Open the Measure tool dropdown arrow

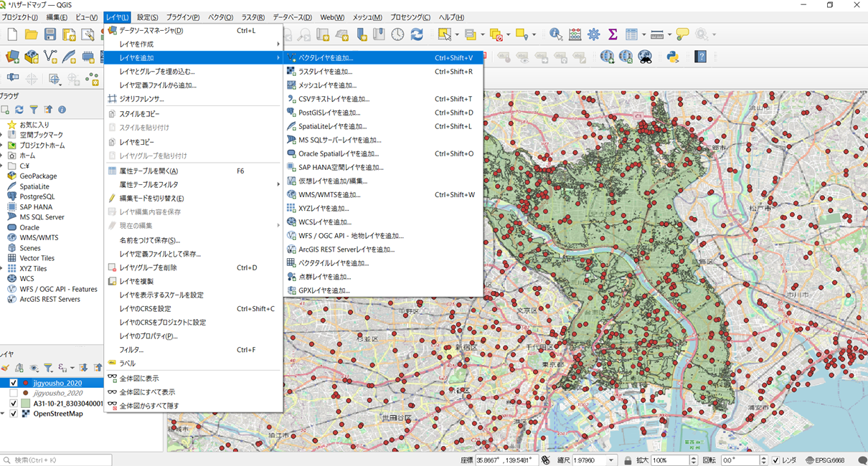[x=669, y=34]
